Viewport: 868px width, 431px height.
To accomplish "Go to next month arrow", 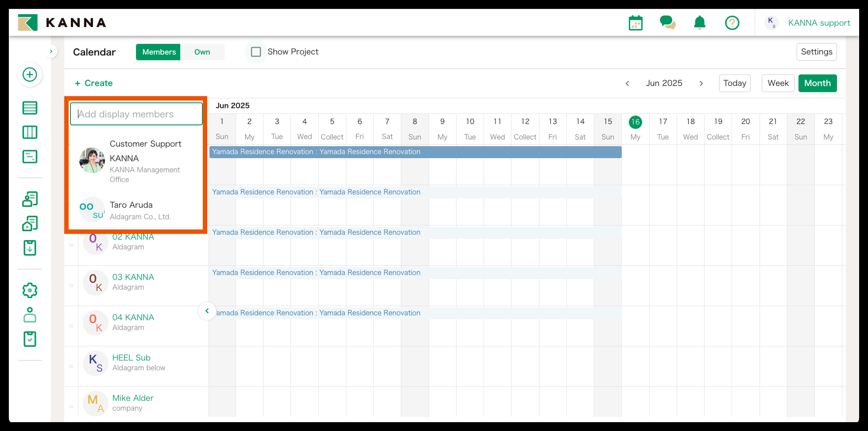I will point(701,83).
